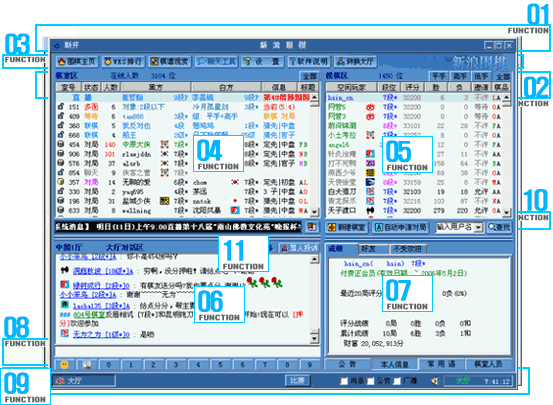Screen dimensions: 553x405
Task: Click the 输入用户名 username input box
Action: (455, 228)
